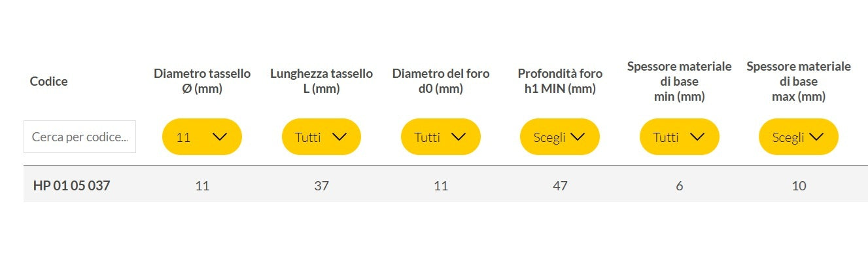Click the value 10 in the max thickness column
Viewport: 868px width, 278px height.
(799, 186)
